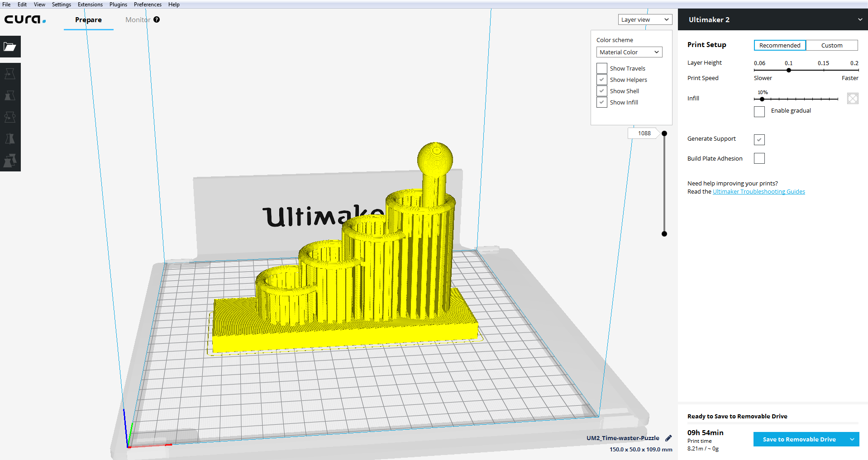Open the Ultimaker Troubleshooting Guides link
Image resolution: width=868 pixels, height=460 pixels.
(x=759, y=191)
